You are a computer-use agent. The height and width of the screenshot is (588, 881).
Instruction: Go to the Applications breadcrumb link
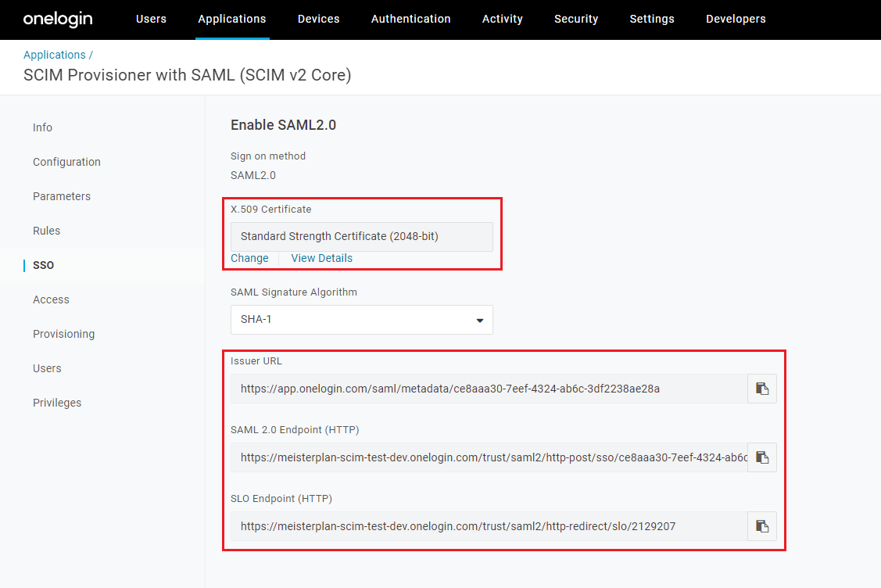point(55,55)
